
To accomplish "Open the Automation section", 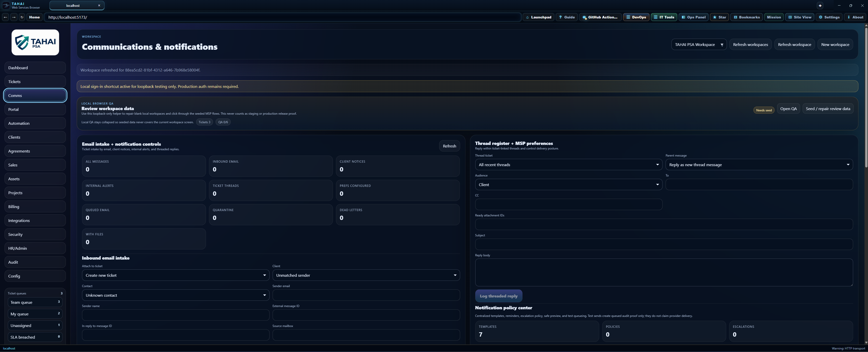I will click(35, 123).
